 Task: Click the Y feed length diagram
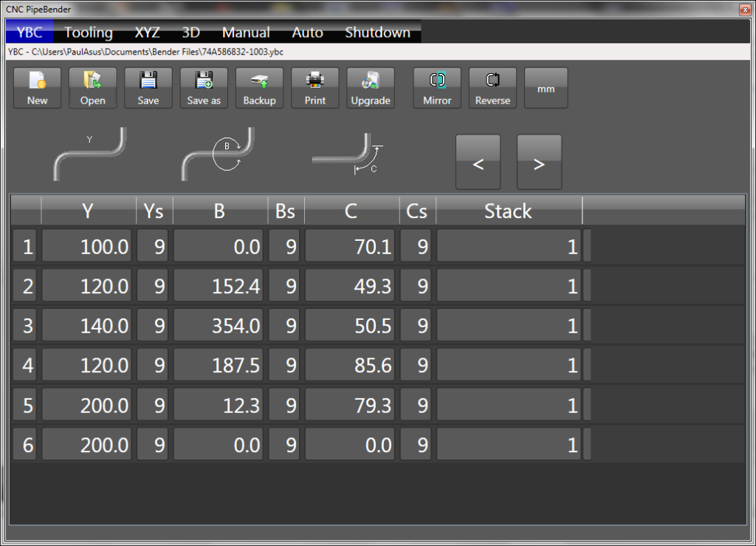90,153
